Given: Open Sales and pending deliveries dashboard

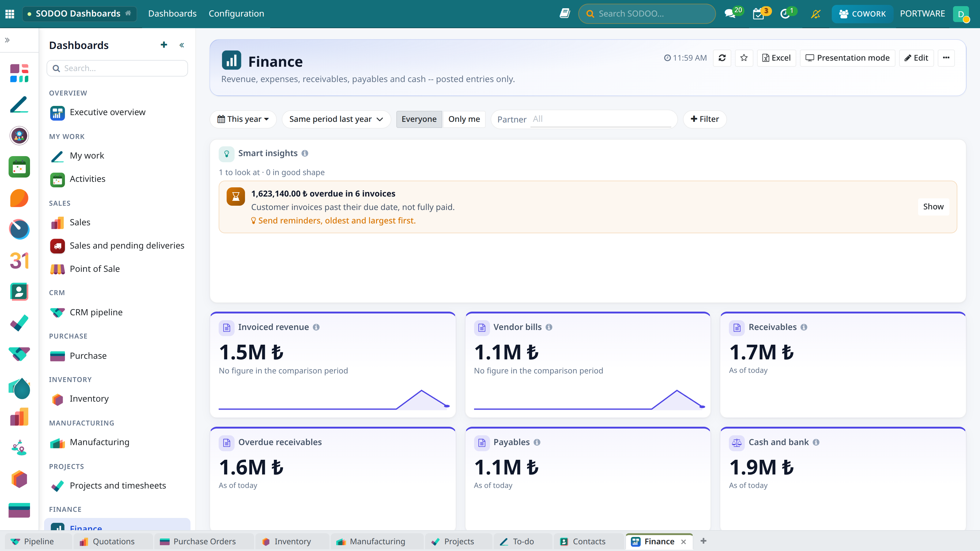Looking at the screenshot, I should coord(117,246).
